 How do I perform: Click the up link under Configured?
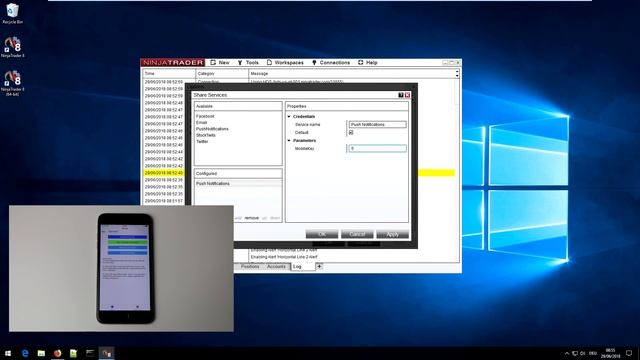coord(264,218)
